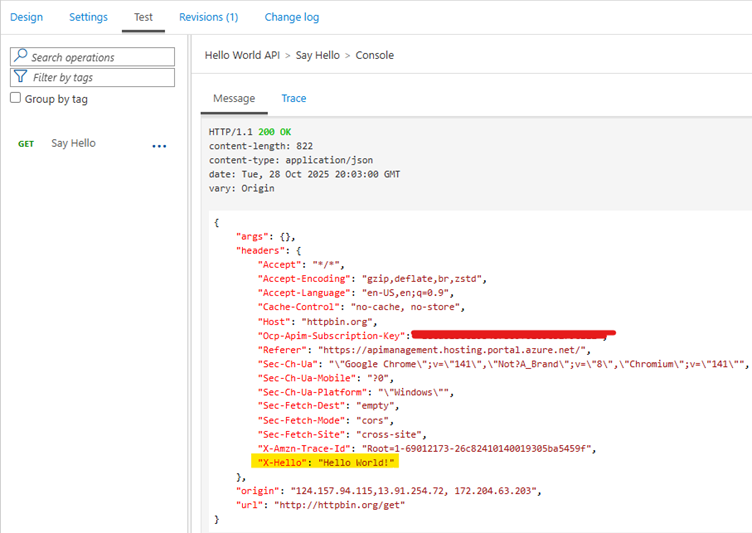Click Hello World API in the breadcrumb
This screenshot has height=533, width=752.
(243, 55)
